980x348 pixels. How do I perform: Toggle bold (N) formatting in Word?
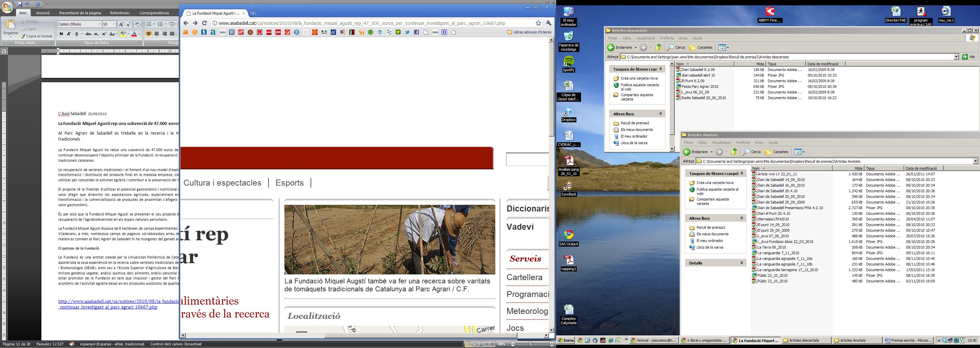point(61,34)
